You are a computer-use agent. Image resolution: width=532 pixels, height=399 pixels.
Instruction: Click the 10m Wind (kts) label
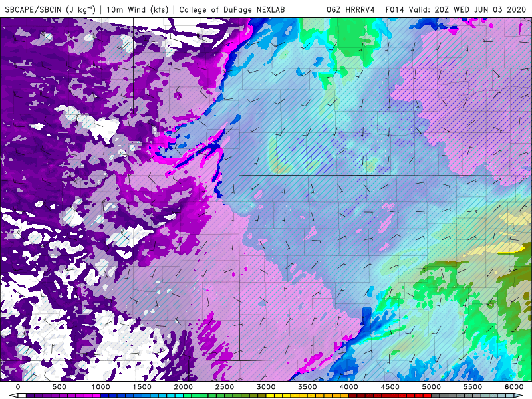137,9
